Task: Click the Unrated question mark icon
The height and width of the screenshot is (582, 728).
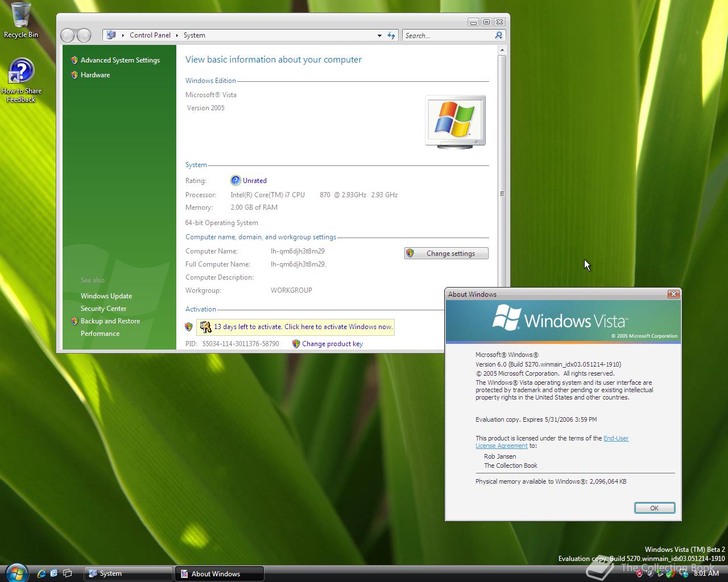Action: [235, 181]
